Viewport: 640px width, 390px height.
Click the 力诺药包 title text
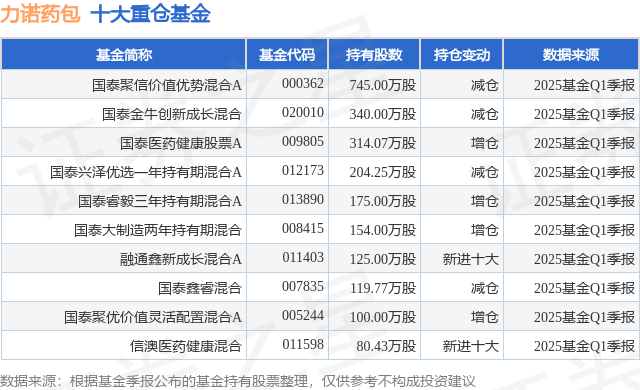tap(40, 13)
